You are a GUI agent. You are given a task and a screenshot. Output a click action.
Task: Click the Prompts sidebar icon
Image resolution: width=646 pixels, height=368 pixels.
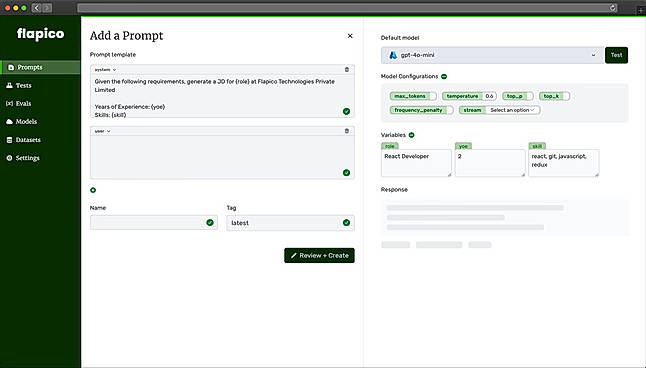click(x=11, y=67)
